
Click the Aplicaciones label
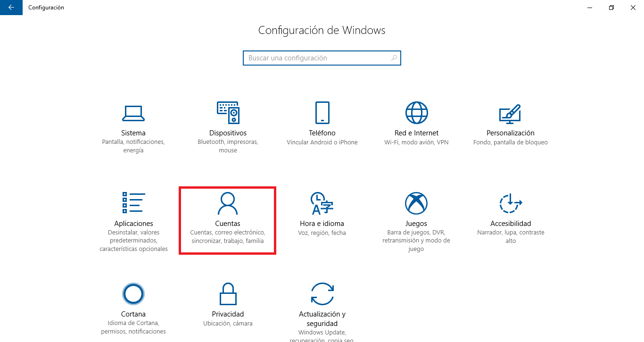point(133,224)
